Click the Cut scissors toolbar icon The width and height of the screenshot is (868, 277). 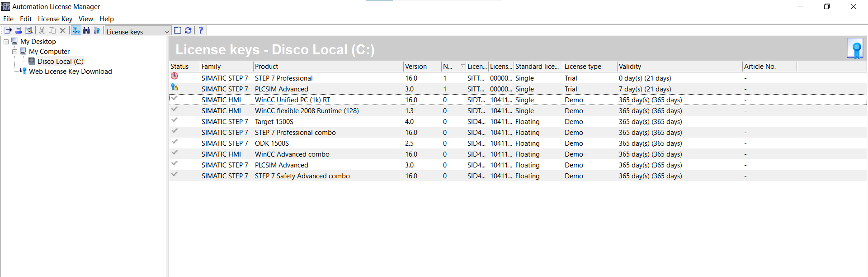tap(42, 30)
